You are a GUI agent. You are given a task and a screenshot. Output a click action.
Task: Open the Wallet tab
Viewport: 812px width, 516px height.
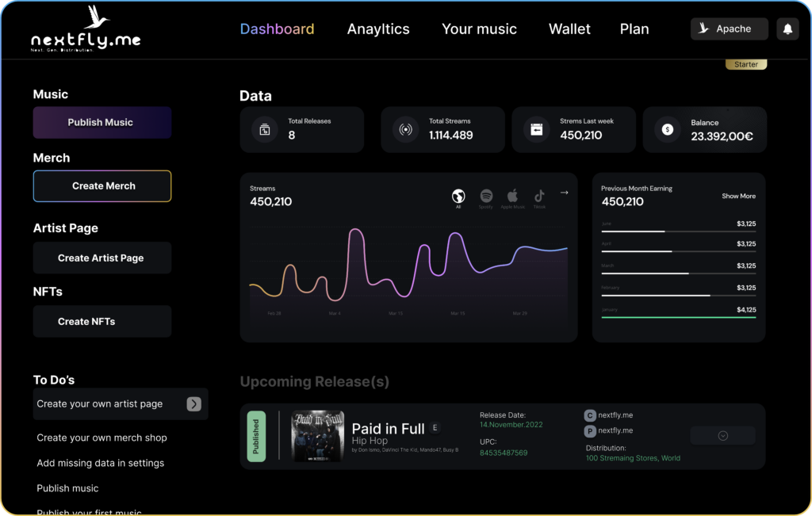(x=569, y=29)
